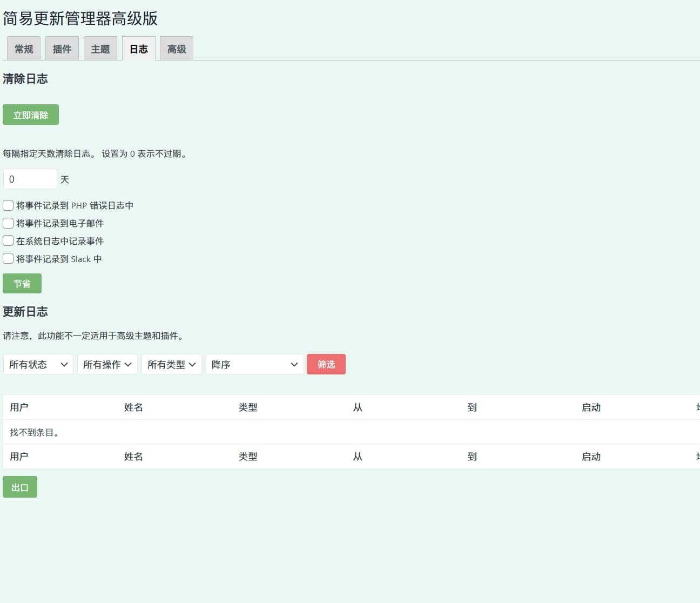
Task: Click the green 节省 save button
Action: coord(22,284)
